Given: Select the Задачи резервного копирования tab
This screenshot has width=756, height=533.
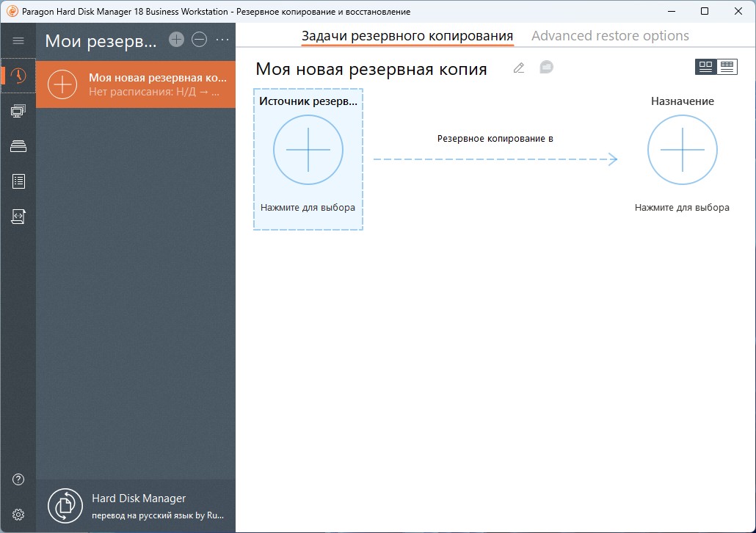Looking at the screenshot, I should (407, 36).
